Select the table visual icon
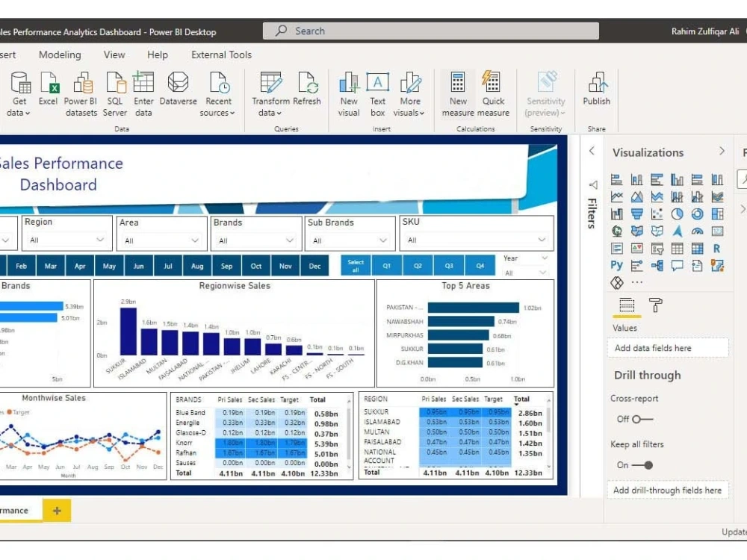The image size is (747, 560). (x=677, y=248)
